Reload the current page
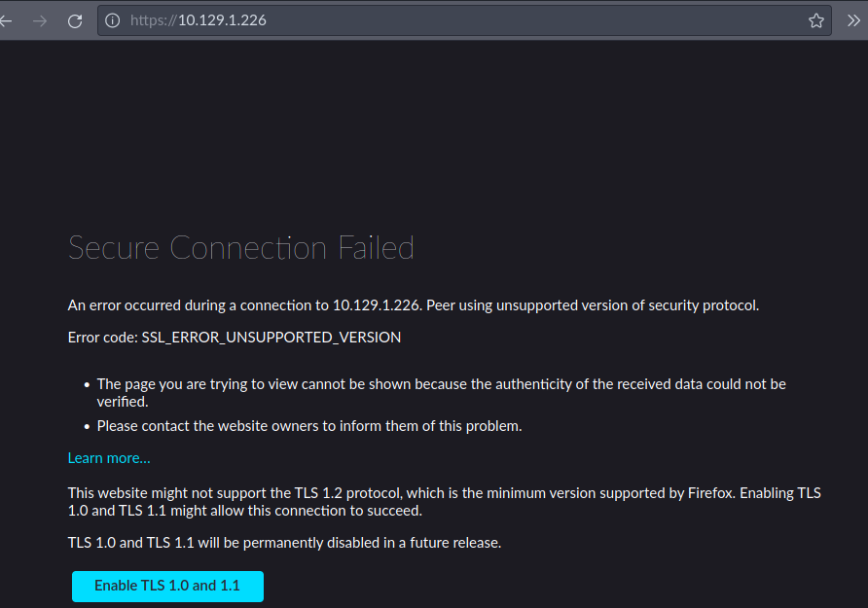This screenshot has width=868, height=608. point(75,21)
